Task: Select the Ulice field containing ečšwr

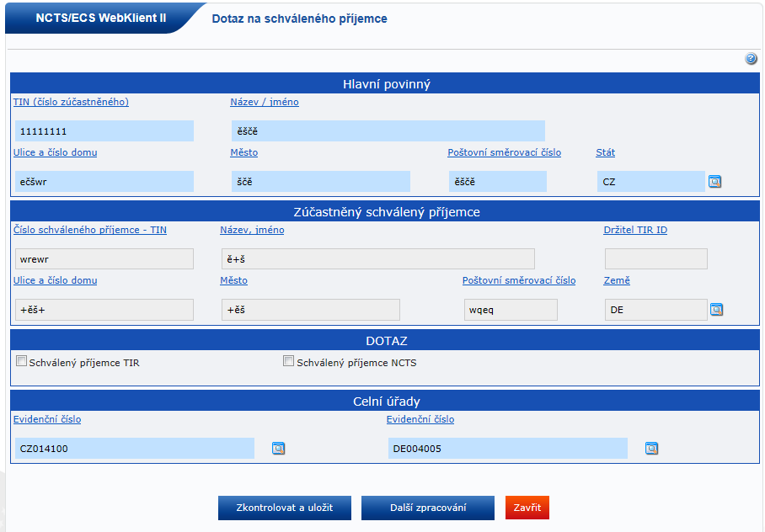Action: [x=104, y=182]
